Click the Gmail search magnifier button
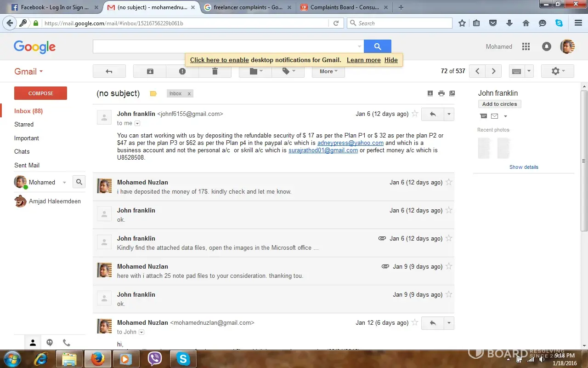This screenshot has height=368, width=588. (x=377, y=46)
